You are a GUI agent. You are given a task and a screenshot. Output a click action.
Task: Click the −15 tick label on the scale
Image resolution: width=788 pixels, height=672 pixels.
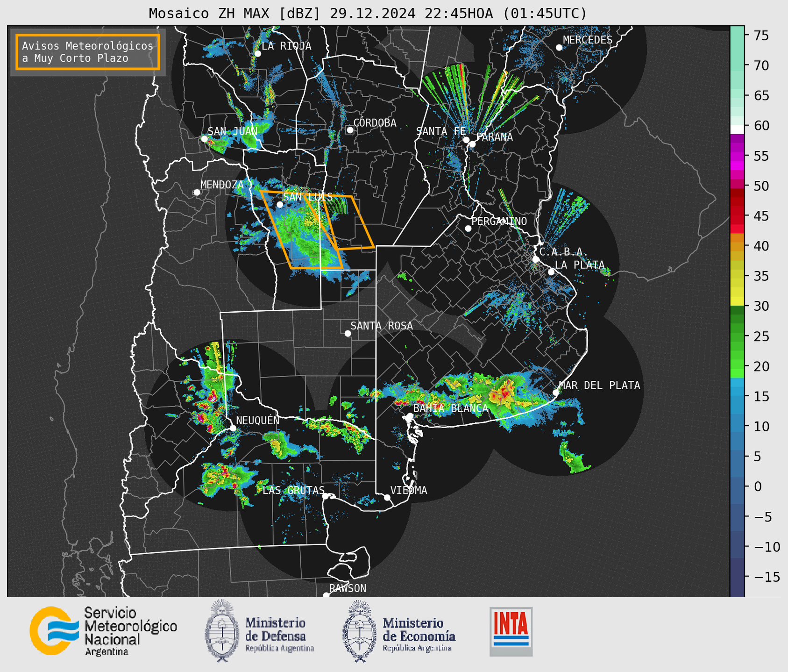(x=767, y=577)
